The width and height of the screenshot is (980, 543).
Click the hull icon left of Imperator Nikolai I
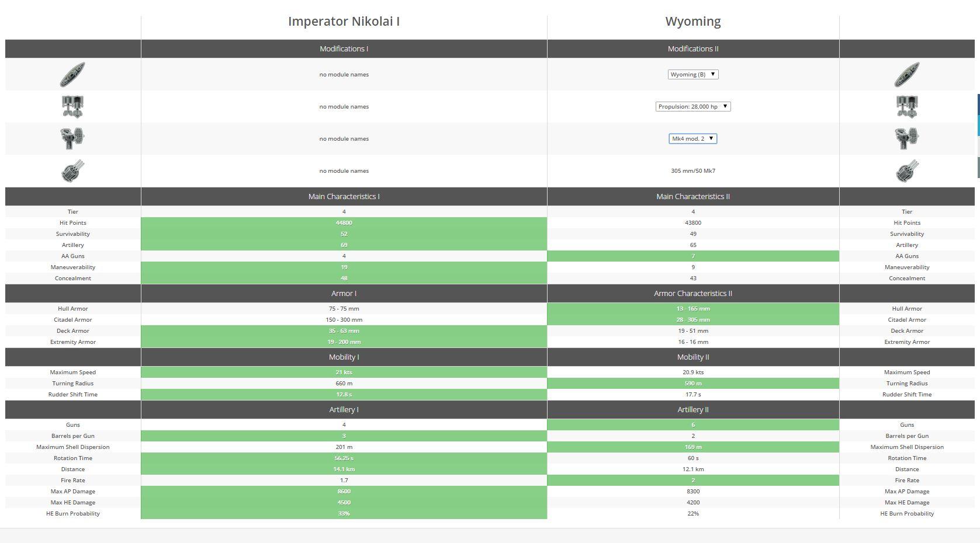[72, 74]
